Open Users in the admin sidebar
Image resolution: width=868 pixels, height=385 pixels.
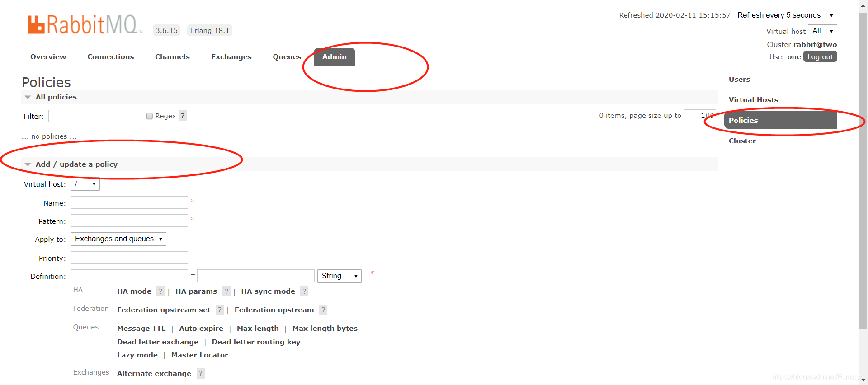740,80
